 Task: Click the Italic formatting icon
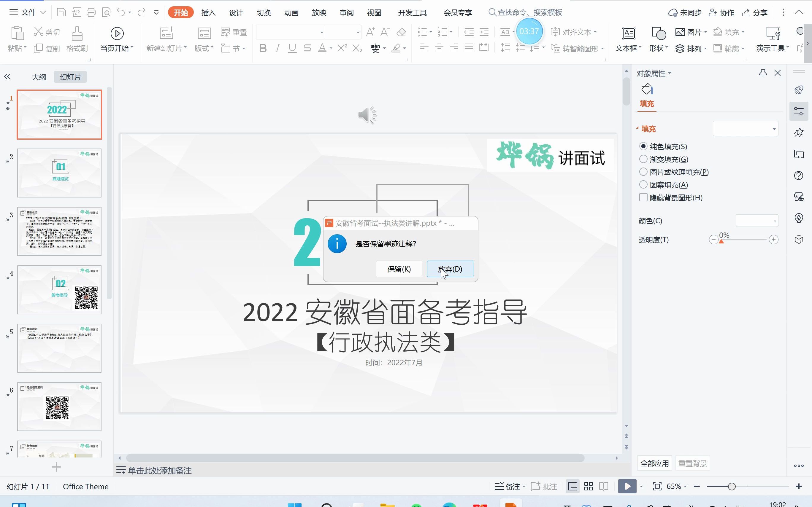point(277,48)
